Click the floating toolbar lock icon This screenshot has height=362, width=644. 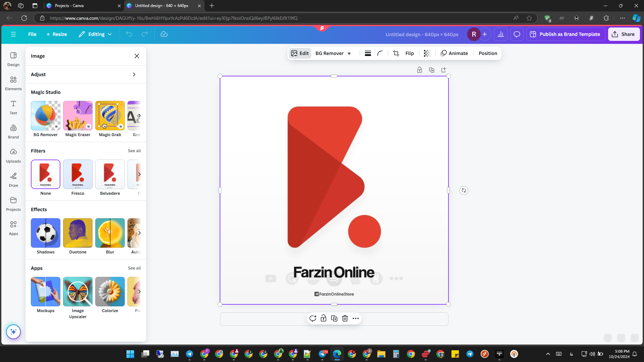tap(323, 318)
